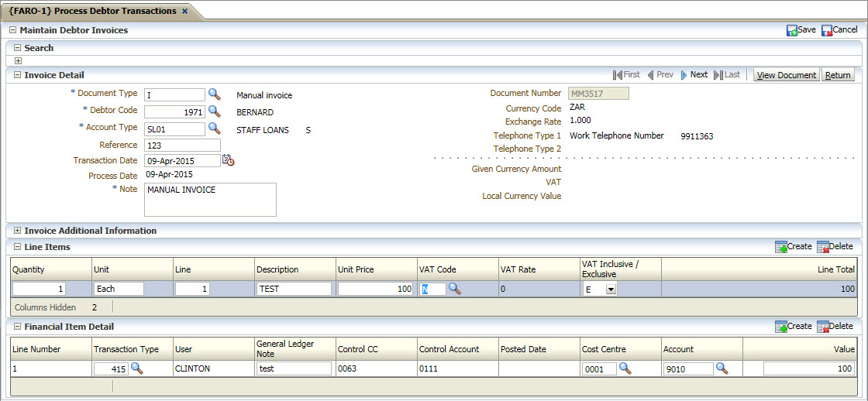This screenshot has height=401, width=868.
Task: Open the Transaction Date calendar picker
Action: coord(228,161)
